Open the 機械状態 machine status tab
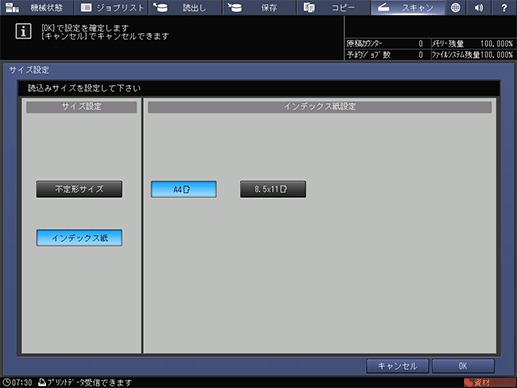The image size is (517, 388). (36, 7)
